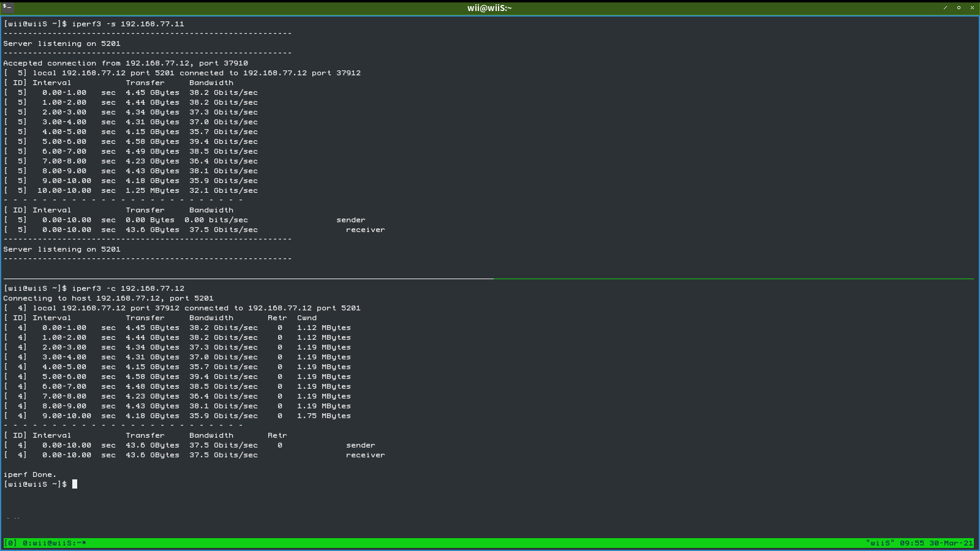Click the 32.1 Gbits/sec bandwidth value
The image size is (980, 551).
[224, 190]
